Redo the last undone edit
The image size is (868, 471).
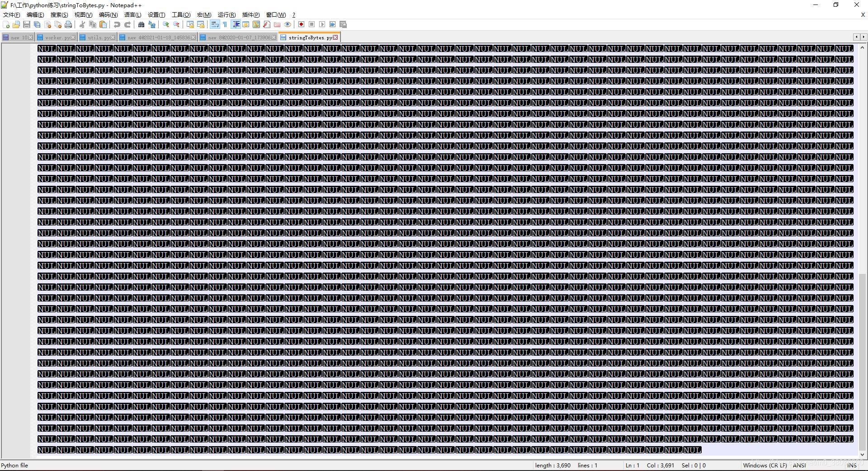[x=127, y=24]
